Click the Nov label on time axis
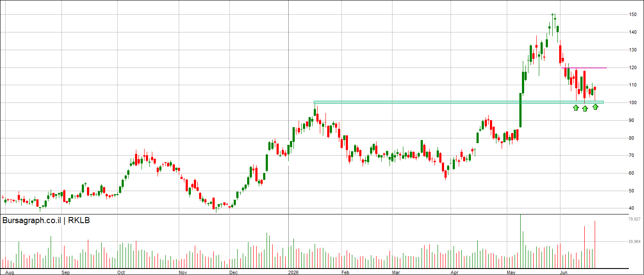This screenshot has width=644, height=275. pyautogui.click(x=183, y=272)
